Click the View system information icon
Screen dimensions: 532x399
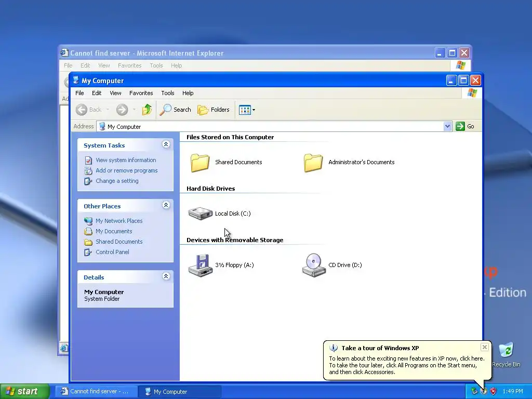88,160
